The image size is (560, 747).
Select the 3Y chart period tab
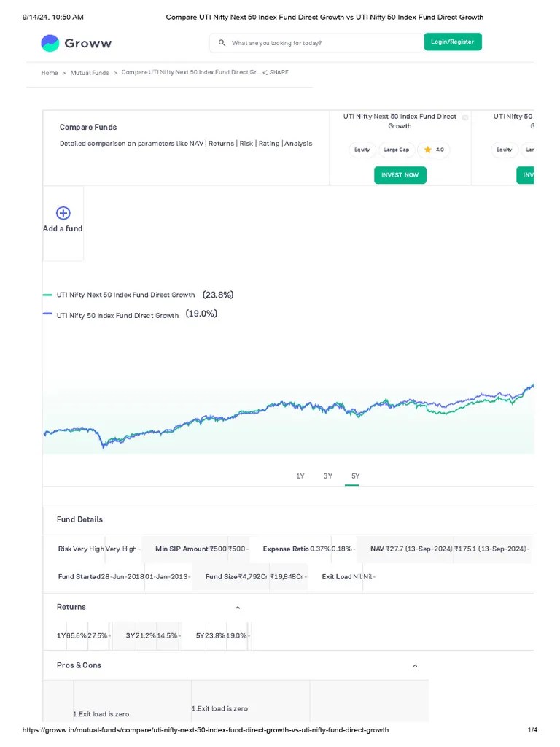(328, 476)
